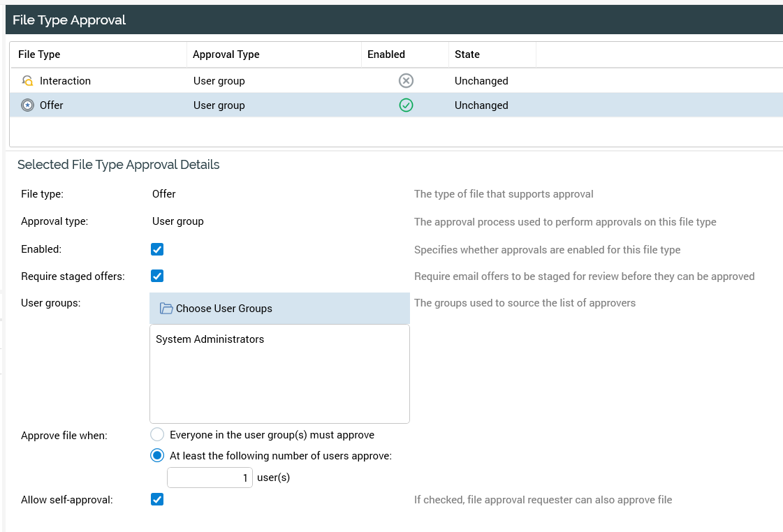The image size is (783, 532).
Task: Click the number of users input field
Action: [210, 478]
